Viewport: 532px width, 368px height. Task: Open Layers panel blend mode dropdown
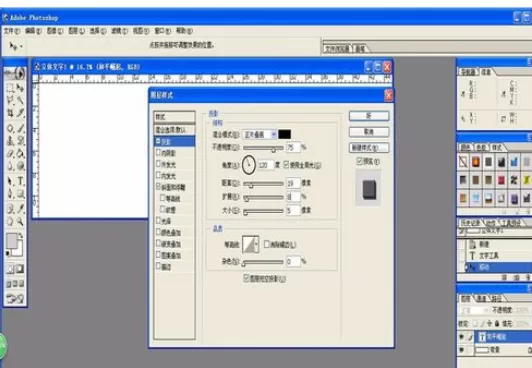click(x=474, y=310)
